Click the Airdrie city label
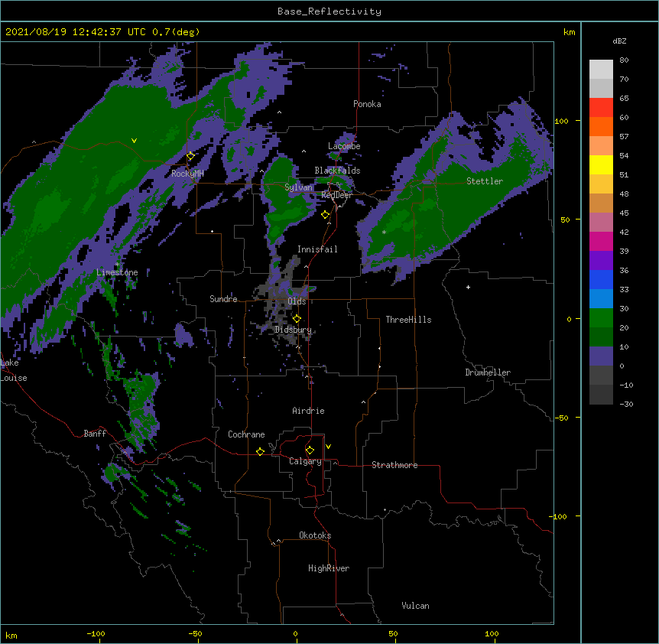 (309, 411)
